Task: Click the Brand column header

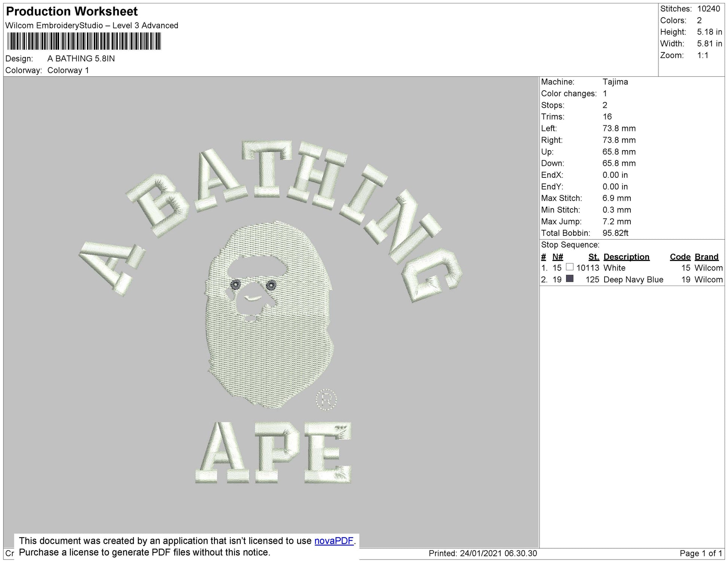Action: (706, 257)
